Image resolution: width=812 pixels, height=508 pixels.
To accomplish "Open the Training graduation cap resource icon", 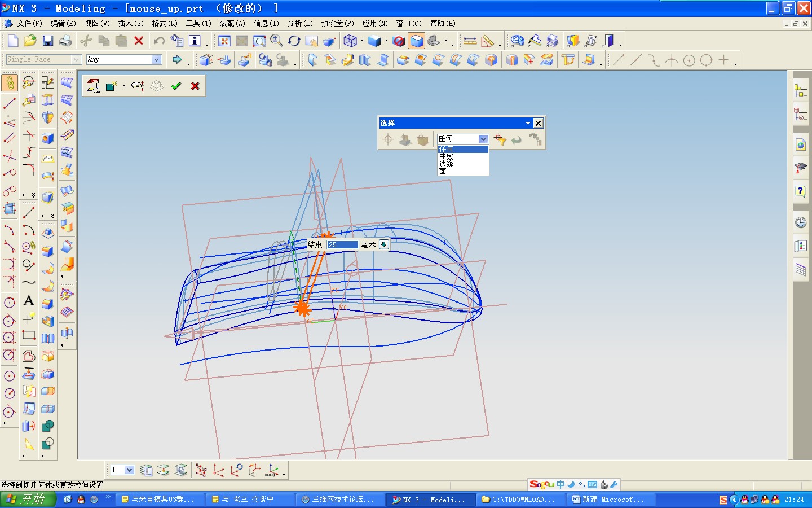I will click(801, 168).
